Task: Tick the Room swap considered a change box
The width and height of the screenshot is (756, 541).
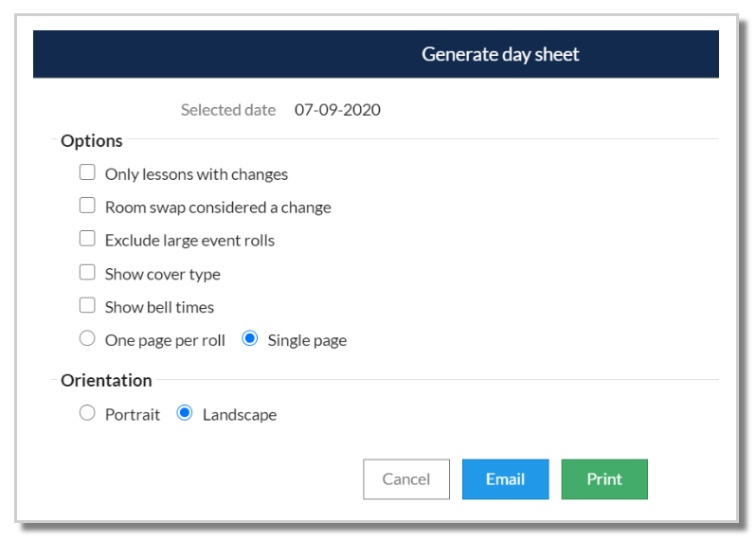Action: (87, 206)
